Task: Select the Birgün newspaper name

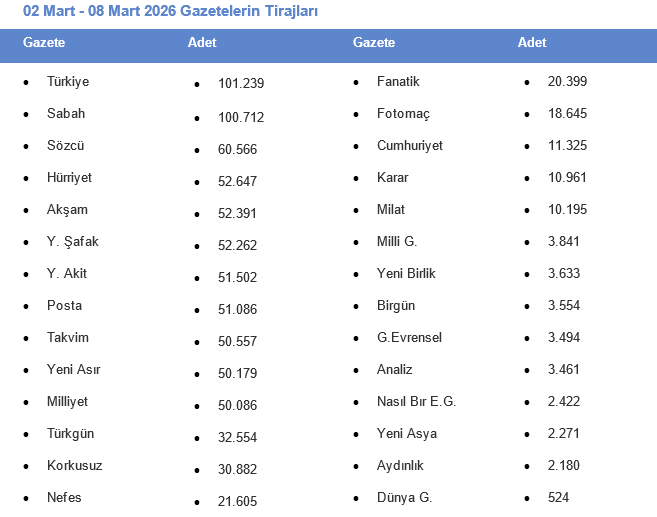Action: [x=396, y=306]
